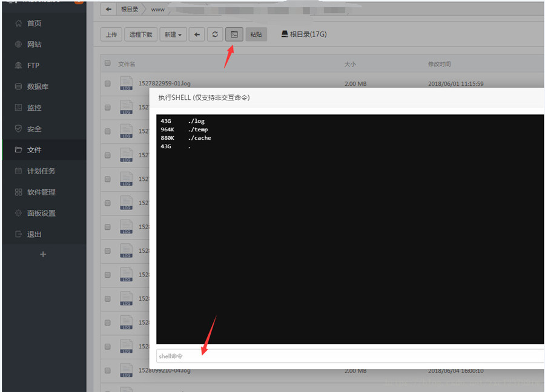Click the folder icon beside 文件
545x392 pixels.
(18, 149)
